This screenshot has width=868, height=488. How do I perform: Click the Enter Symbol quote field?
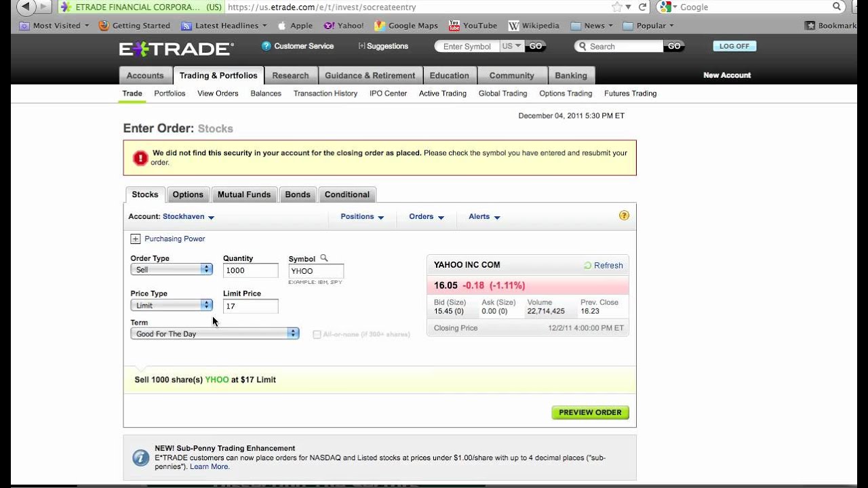point(467,46)
